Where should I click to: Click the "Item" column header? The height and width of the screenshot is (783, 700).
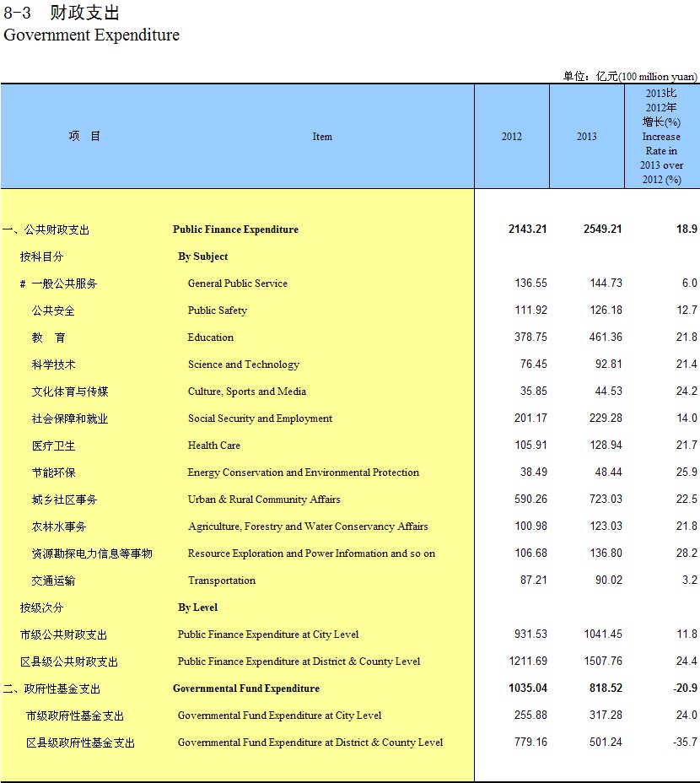point(322,137)
